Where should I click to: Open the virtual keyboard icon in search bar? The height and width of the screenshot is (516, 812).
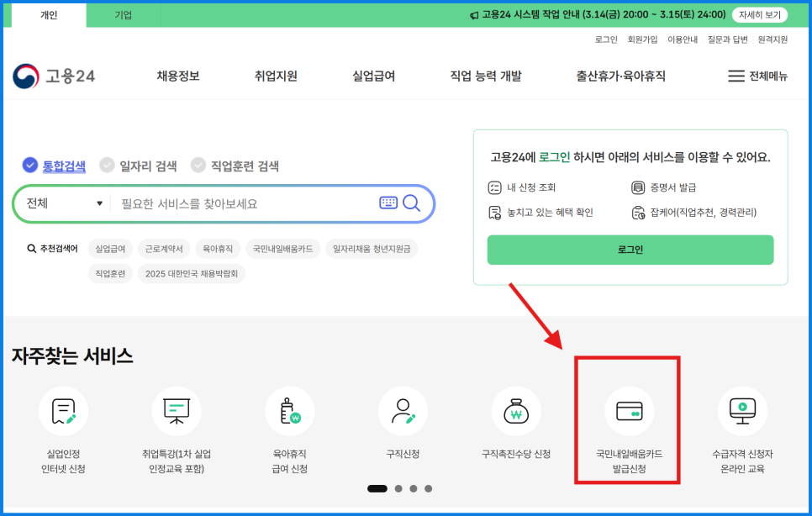coord(388,203)
